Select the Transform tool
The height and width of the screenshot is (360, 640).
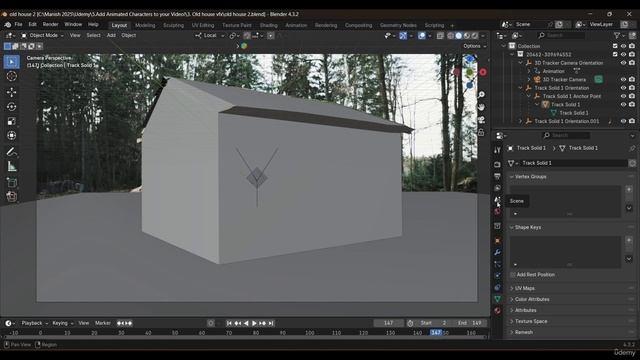tap(11, 136)
